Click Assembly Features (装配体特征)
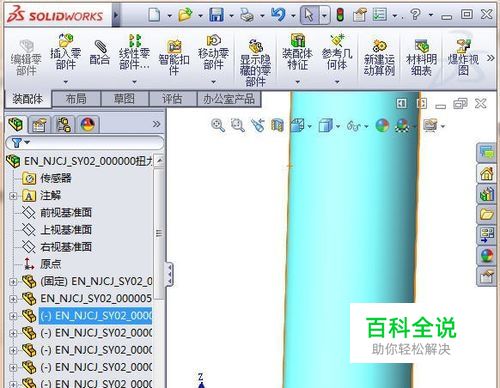This screenshot has width=500, height=388. coord(297,53)
